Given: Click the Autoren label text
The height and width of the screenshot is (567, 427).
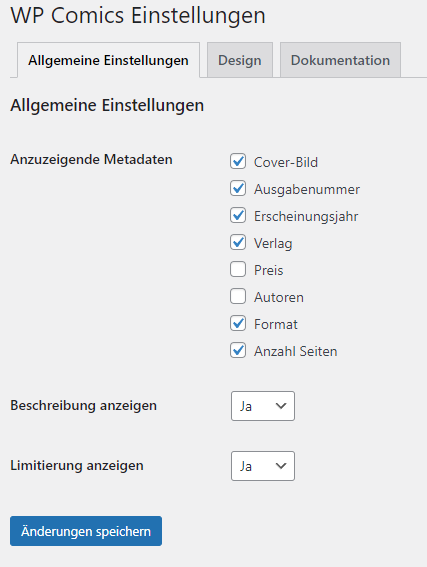Looking at the screenshot, I should [x=279, y=297].
